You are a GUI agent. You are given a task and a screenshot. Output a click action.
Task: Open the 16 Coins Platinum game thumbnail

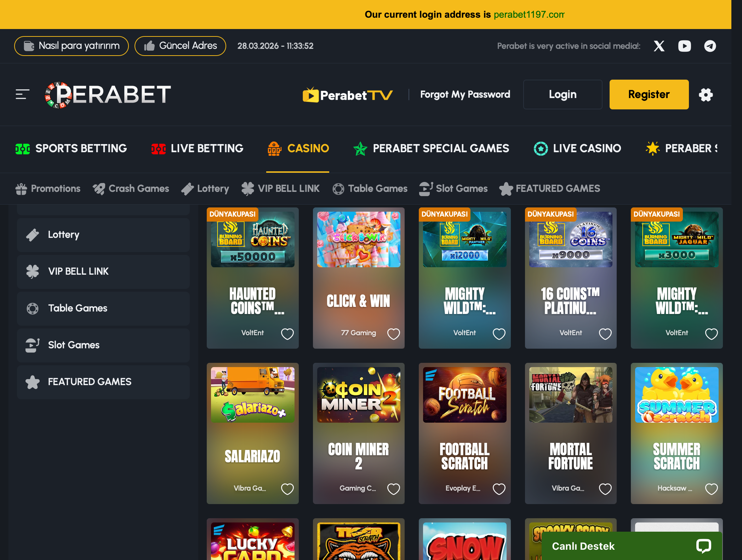coord(571,239)
